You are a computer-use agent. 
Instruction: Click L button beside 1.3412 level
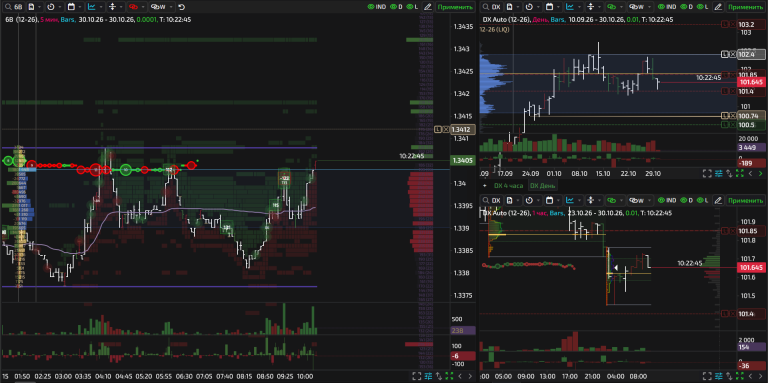[438, 129]
